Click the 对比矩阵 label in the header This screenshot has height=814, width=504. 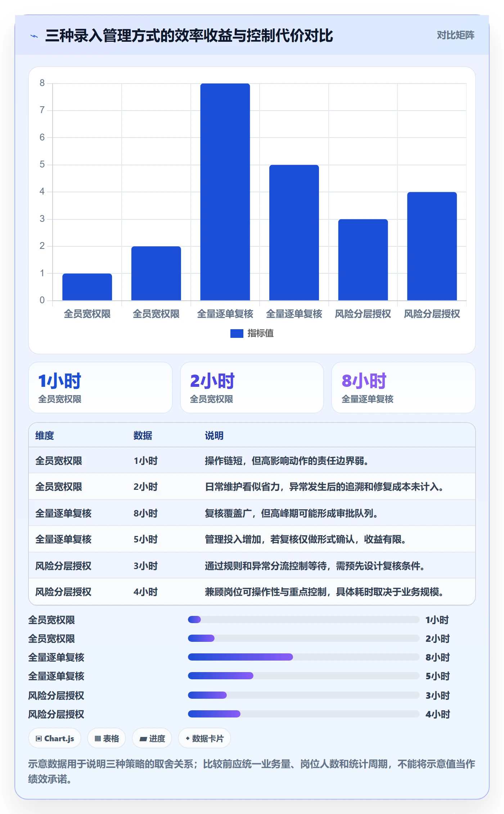click(x=455, y=35)
